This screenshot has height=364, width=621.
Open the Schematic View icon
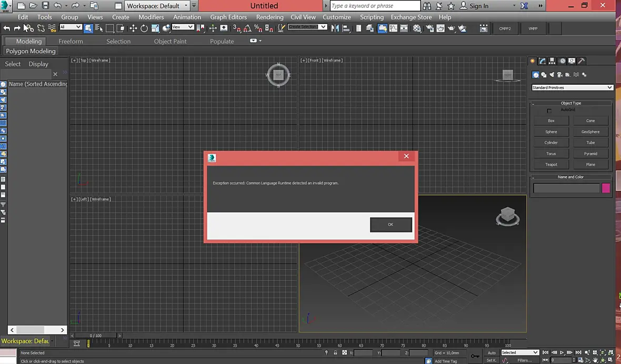pos(404,28)
